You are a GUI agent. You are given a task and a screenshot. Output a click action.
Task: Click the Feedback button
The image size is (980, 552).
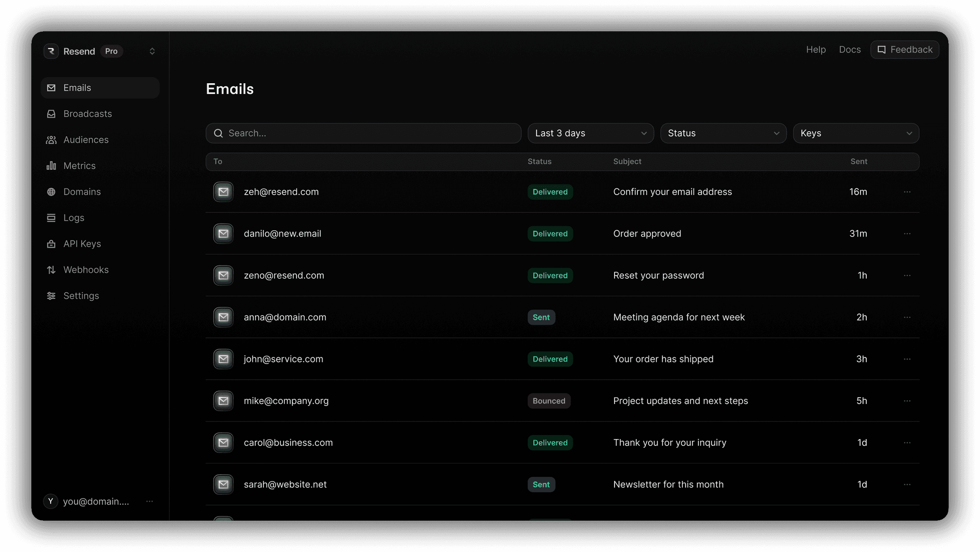[904, 50]
